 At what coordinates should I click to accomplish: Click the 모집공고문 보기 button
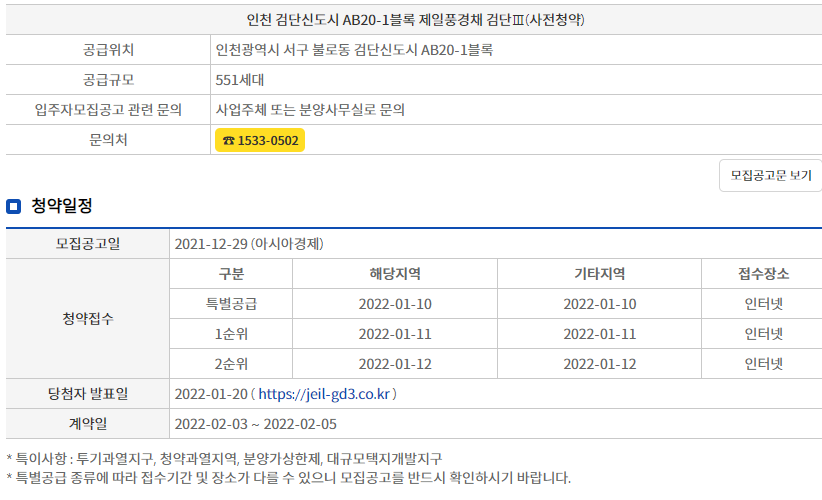tap(771, 176)
